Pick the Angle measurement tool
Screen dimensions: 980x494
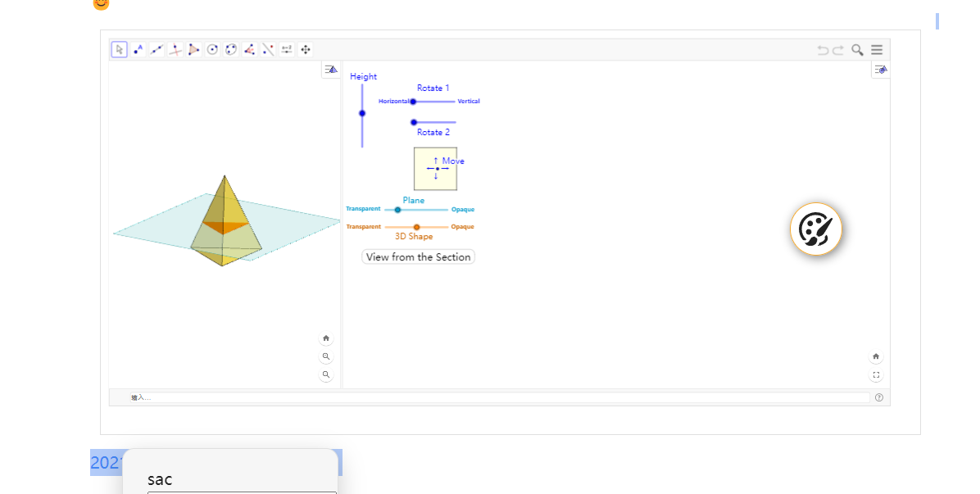(x=249, y=49)
